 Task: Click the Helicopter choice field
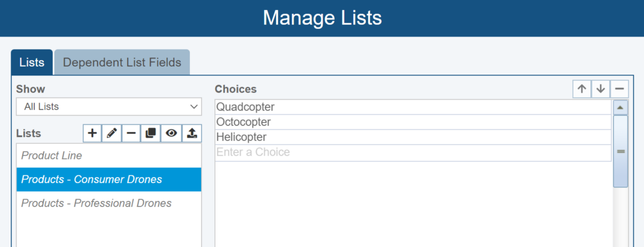pyautogui.click(x=413, y=137)
